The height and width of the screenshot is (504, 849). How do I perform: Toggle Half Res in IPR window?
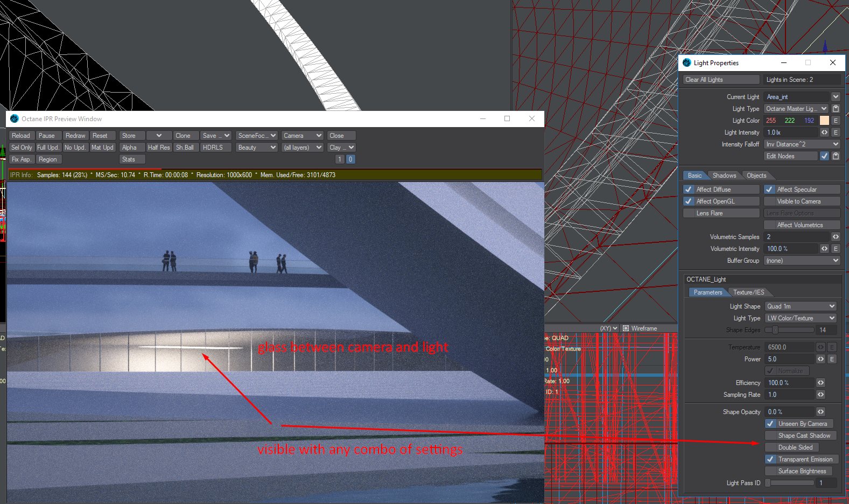(x=159, y=148)
